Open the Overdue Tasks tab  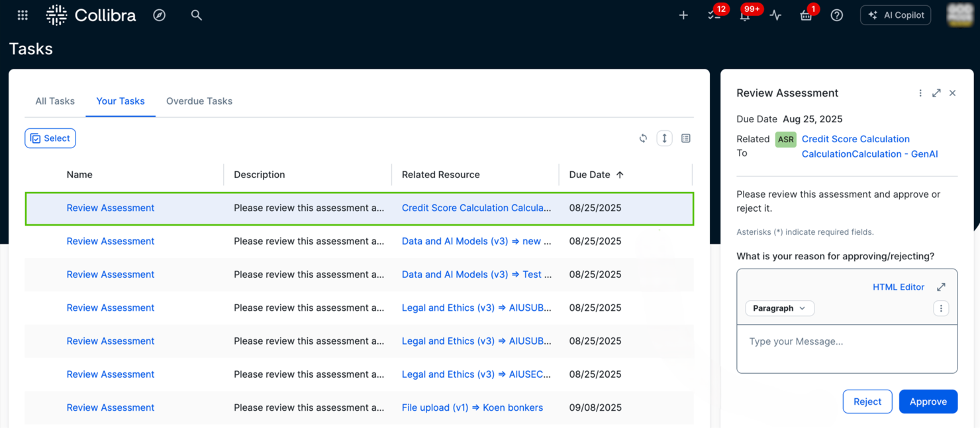click(x=199, y=101)
